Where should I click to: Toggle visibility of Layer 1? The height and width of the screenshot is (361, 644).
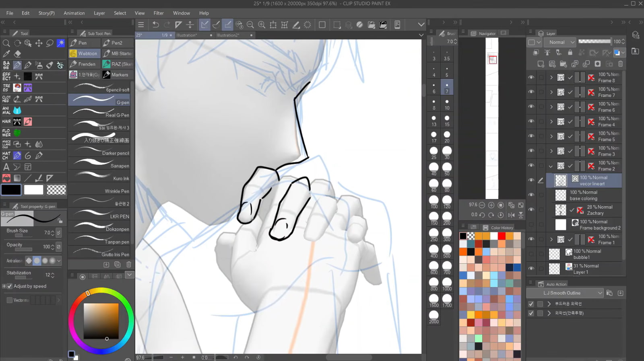coord(531,269)
